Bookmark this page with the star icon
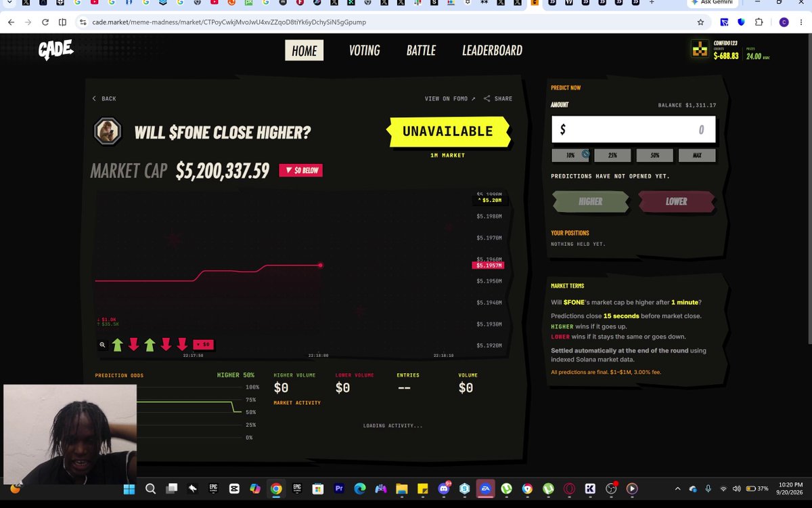Image resolution: width=812 pixels, height=508 pixels. tap(700, 22)
